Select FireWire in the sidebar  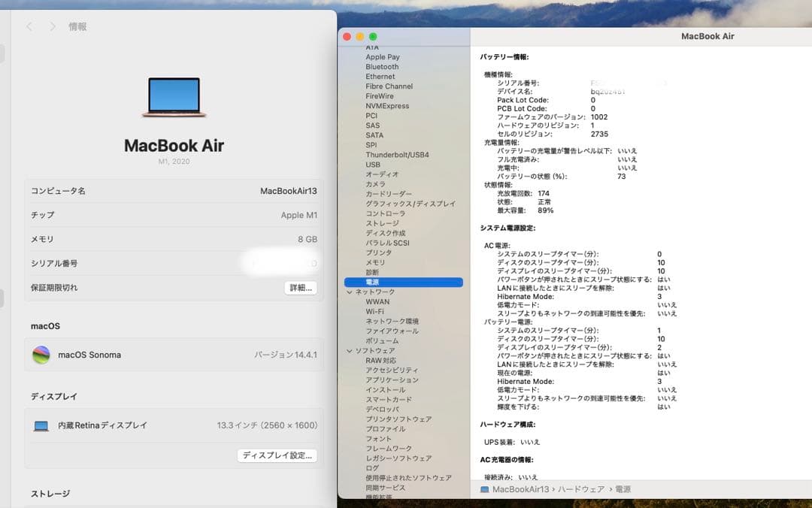(380, 96)
